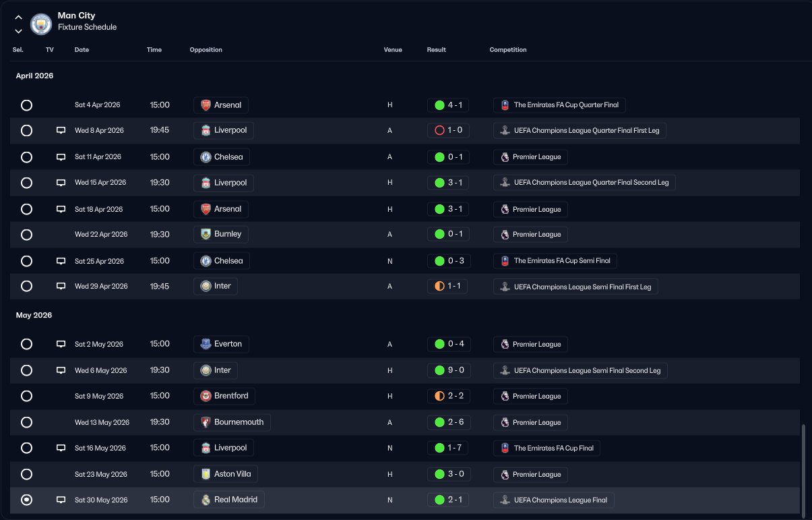Go to next team with down chevron
Screen dimensions: 812x520
(x=18, y=31)
